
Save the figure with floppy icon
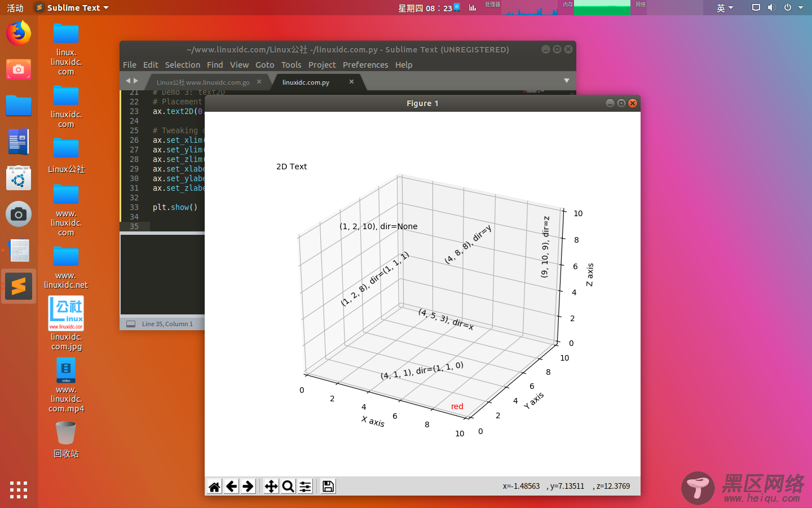click(328, 486)
